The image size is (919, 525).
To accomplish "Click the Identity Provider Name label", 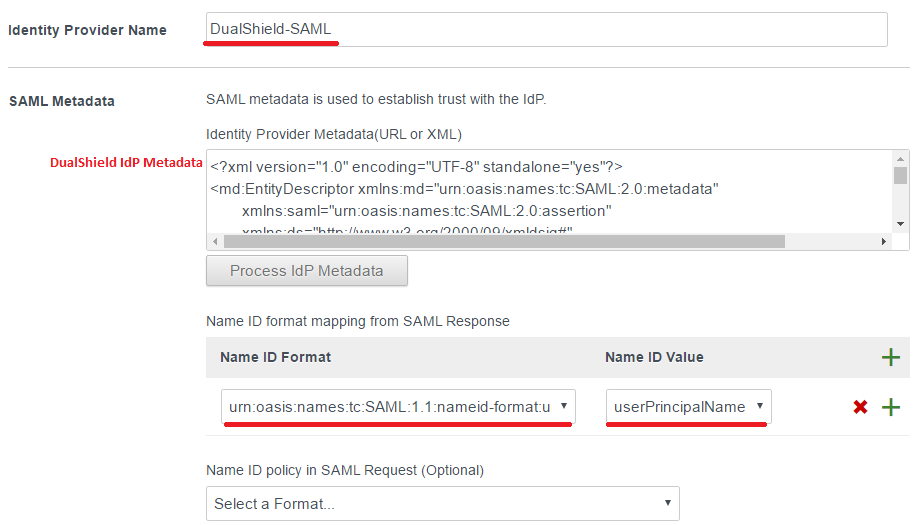I will coord(87,30).
